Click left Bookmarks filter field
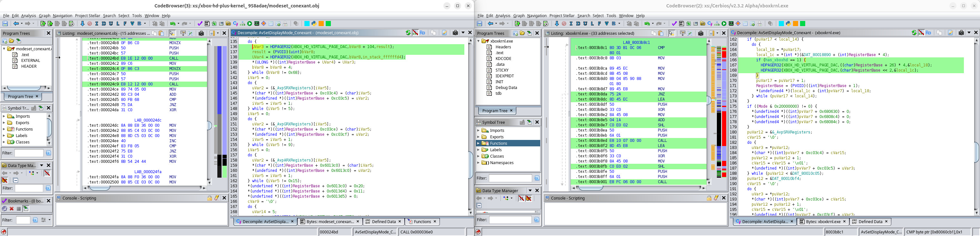This screenshot has width=980, height=236. [x=23, y=220]
